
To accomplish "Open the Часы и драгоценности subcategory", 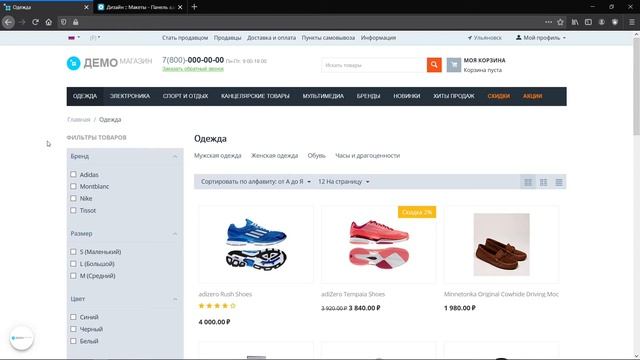I will (367, 156).
